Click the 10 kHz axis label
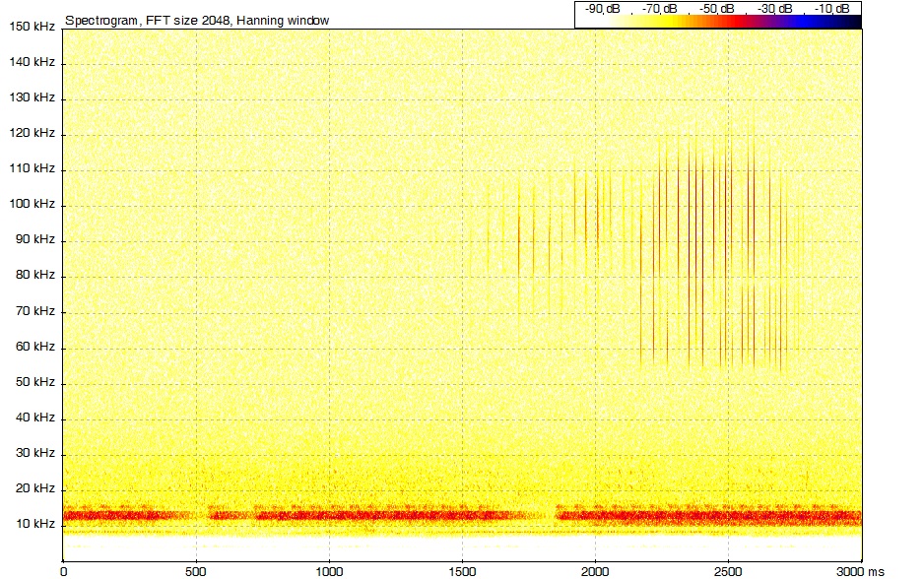Screen dimensions: 924x579 pyautogui.click(x=34, y=524)
